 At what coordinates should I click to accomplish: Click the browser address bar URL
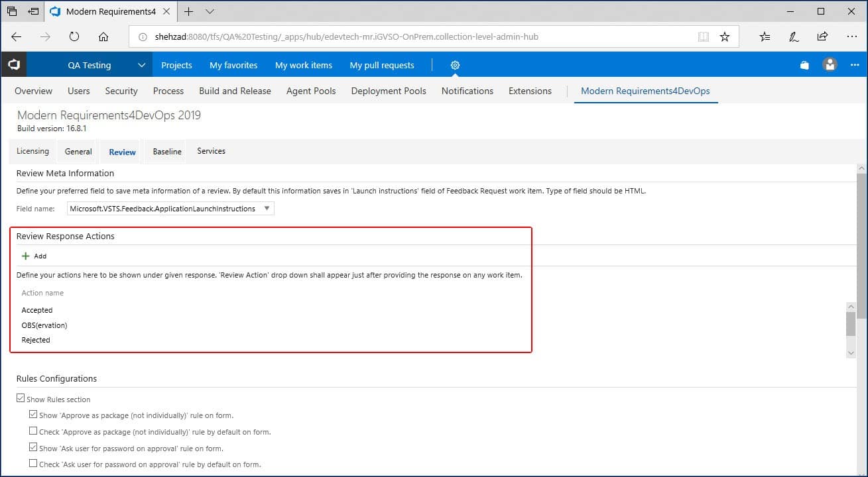tap(347, 37)
